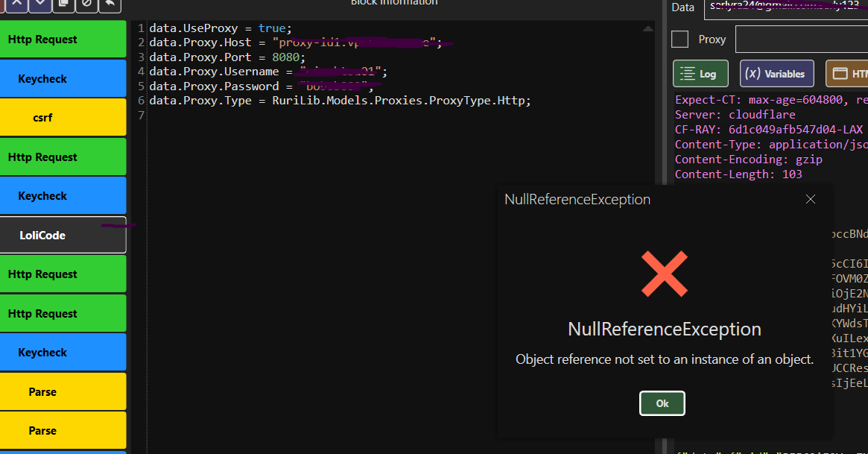Click dialog message 'Object reference not set...'

click(665, 359)
